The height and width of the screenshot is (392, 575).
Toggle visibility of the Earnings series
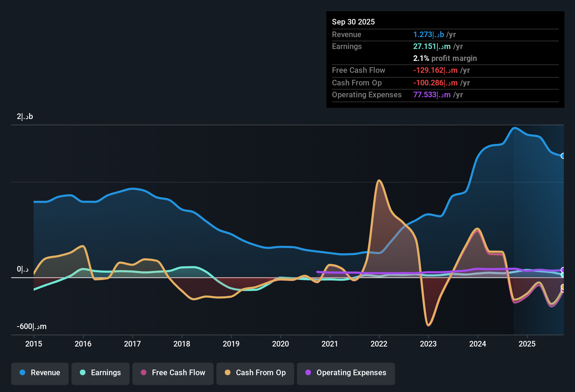(101, 373)
